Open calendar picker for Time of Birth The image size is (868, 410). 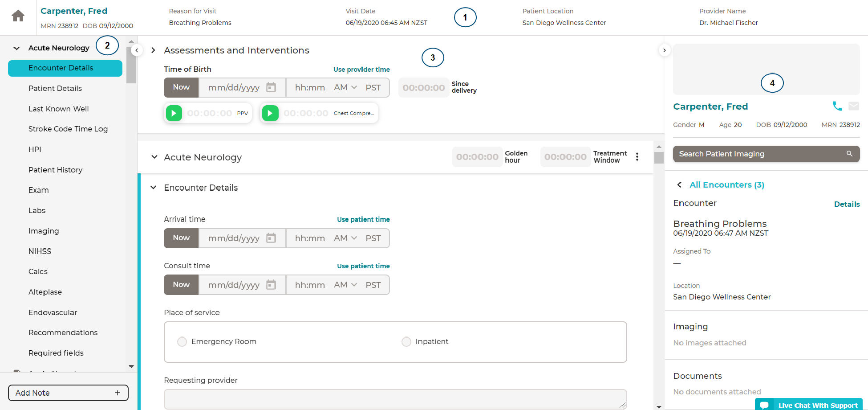point(271,87)
